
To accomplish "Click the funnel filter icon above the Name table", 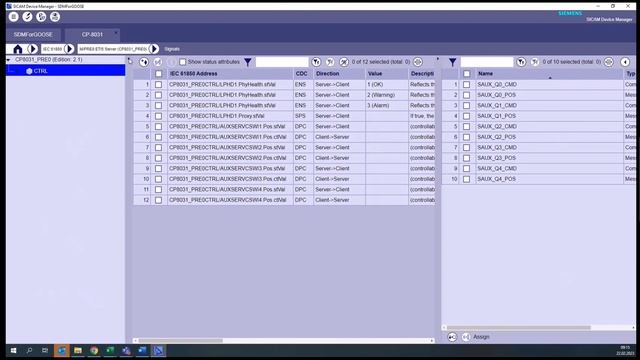I will point(453,62).
